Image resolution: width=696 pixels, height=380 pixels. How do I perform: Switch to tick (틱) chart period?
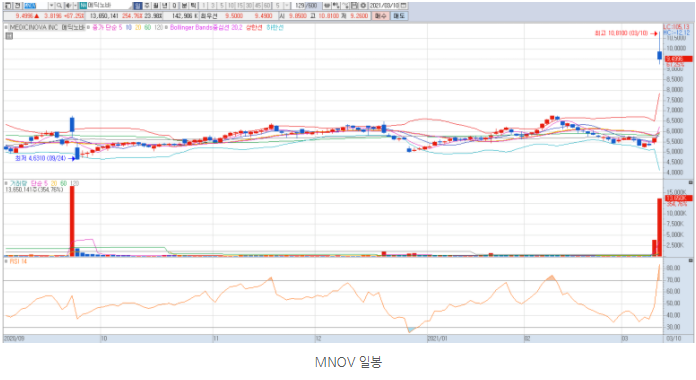pyautogui.click(x=194, y=5)
